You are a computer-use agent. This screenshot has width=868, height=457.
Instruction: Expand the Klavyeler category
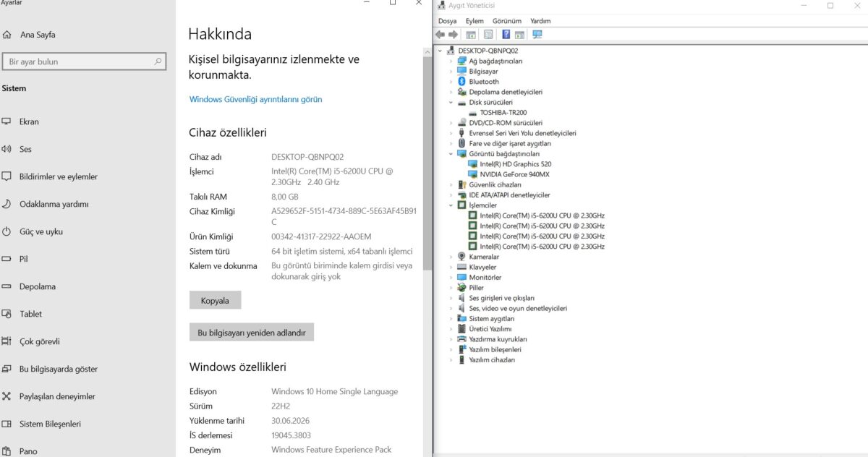451,267
